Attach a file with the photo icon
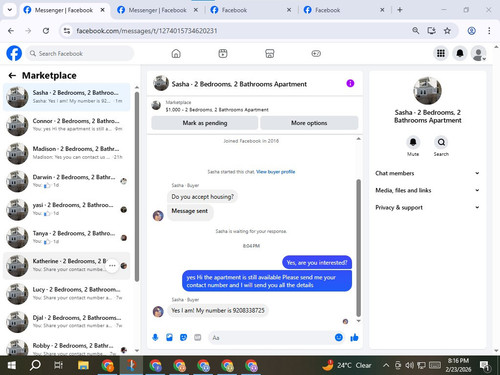Image resolution: width=500 pixels, height=375 pixels. click(169, 338)
